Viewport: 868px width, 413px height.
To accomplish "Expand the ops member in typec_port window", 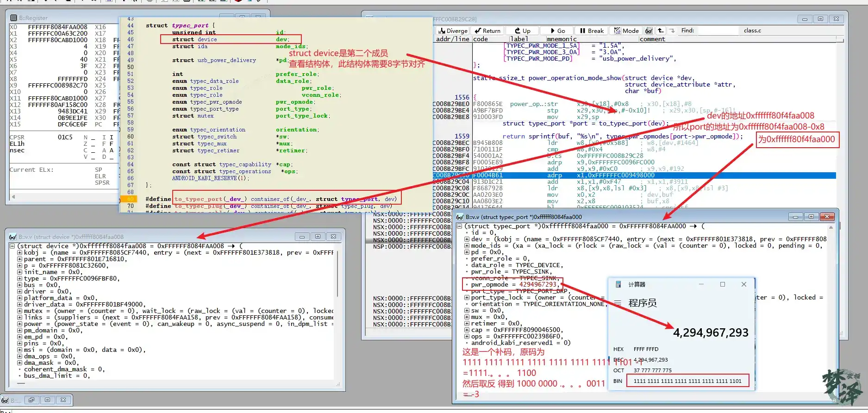I will click(467, 336).
